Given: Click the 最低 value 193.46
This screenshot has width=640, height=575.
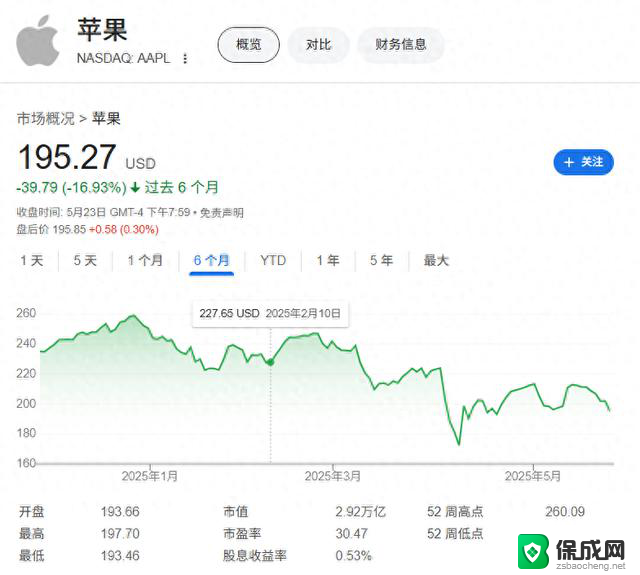Looking at the screenshot, I should point(120,556).
